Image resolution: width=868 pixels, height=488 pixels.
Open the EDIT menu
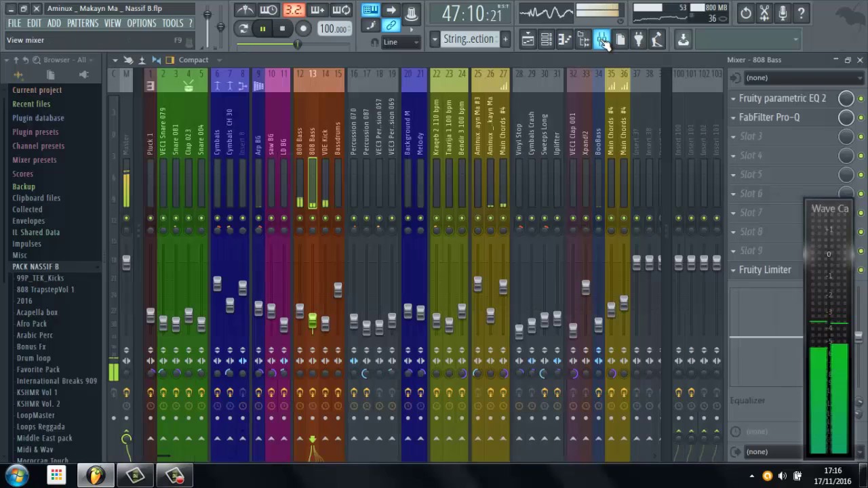click(x=34, y=23)
